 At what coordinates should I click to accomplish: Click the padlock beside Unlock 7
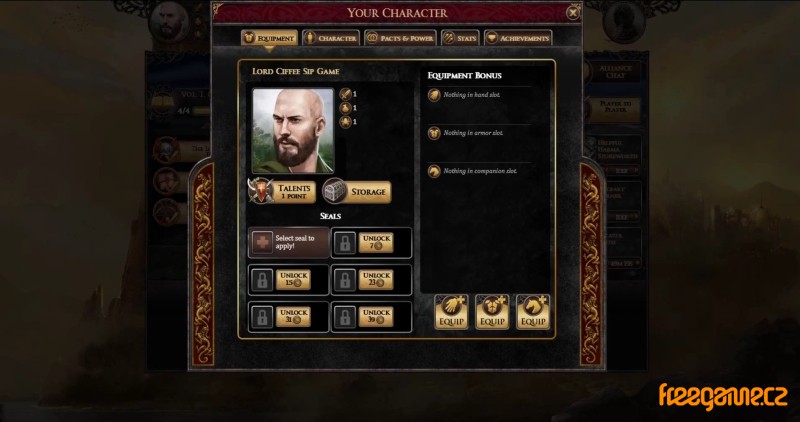[x=345, y=243]
